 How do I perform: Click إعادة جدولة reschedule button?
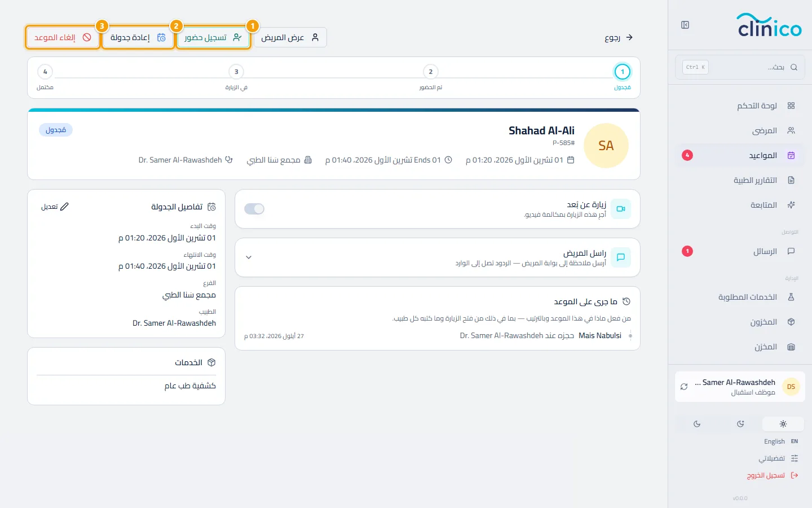[x=138, y=37]
